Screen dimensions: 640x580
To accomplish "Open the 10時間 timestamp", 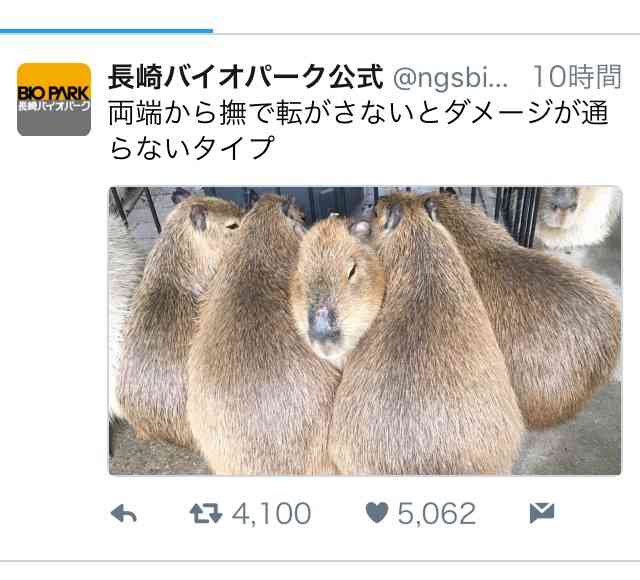I will pos(577,76).
